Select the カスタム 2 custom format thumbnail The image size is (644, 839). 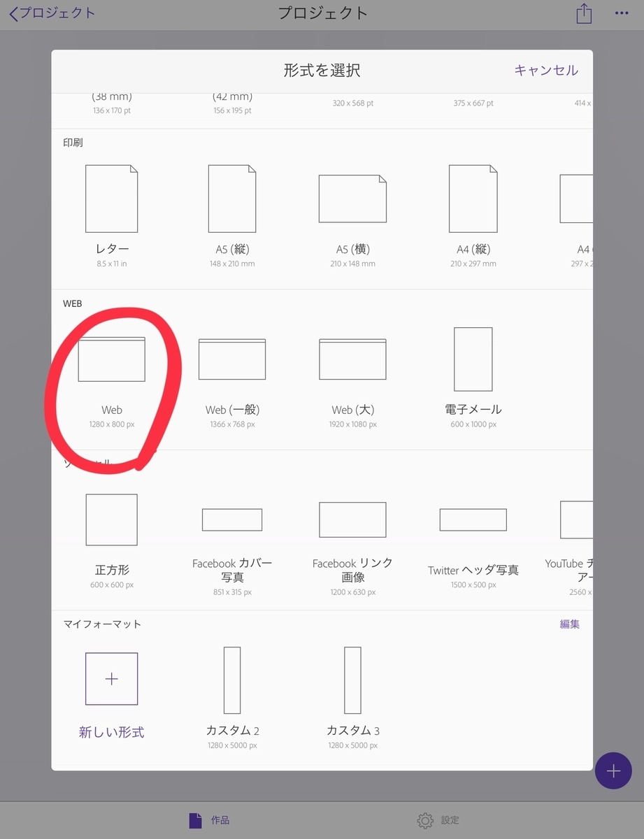click(231, 678)
